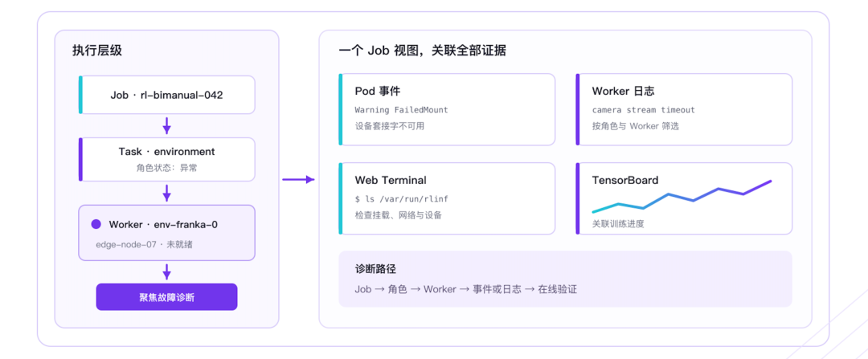Screen dimensions: 868x359
Task: Select the Task · environment card
Action: (166, 159)
